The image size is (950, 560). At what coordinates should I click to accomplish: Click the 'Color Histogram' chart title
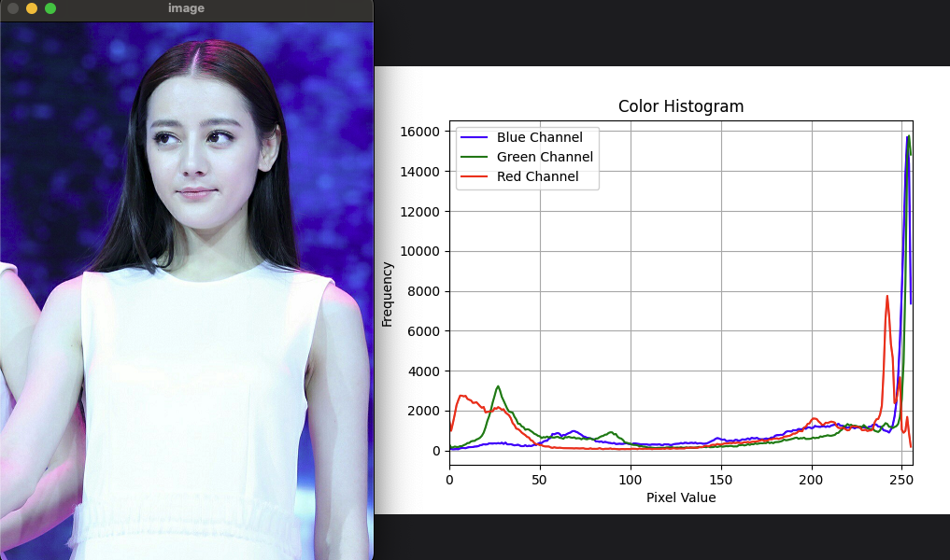point(681,106)
